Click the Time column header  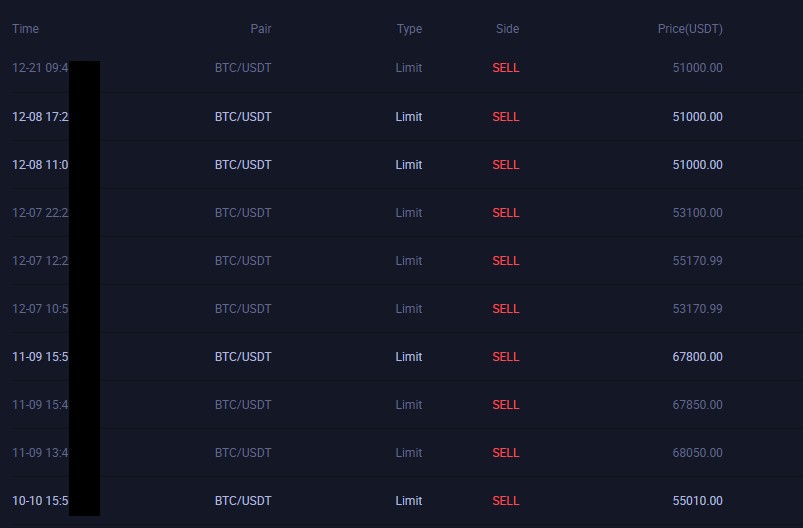(x=25, y=29)
